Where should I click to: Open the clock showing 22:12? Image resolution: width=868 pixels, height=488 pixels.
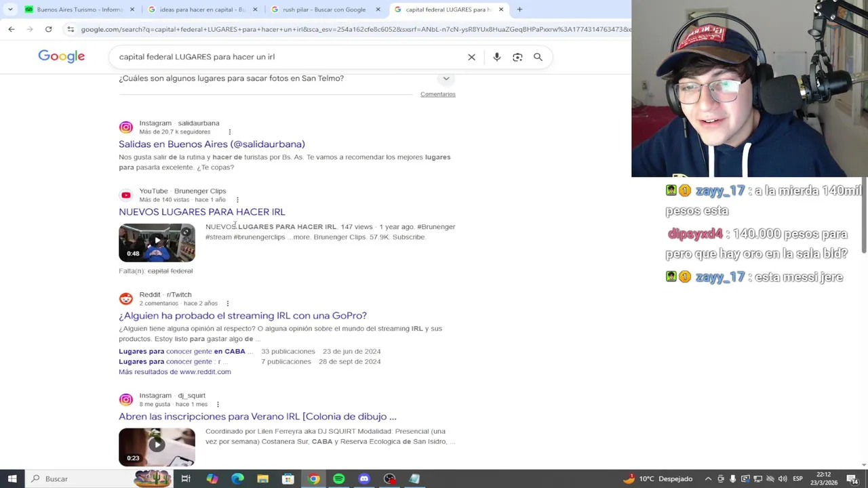coord(825,479)
